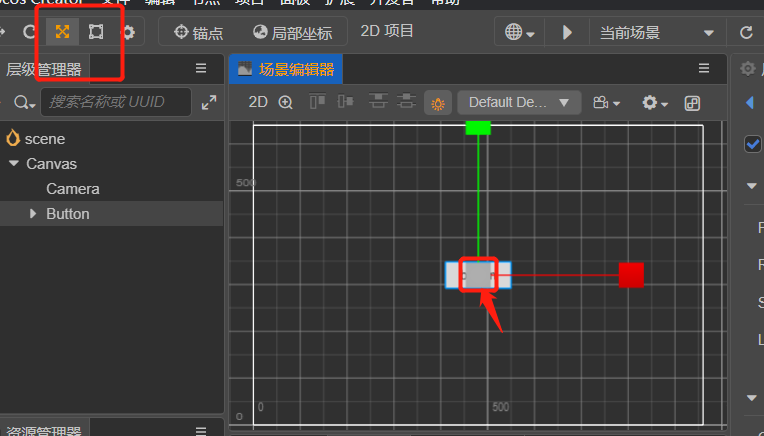Select the Rotate tool in the toolbar
Screen dimensions: 764x436
[x=29, y=32]
